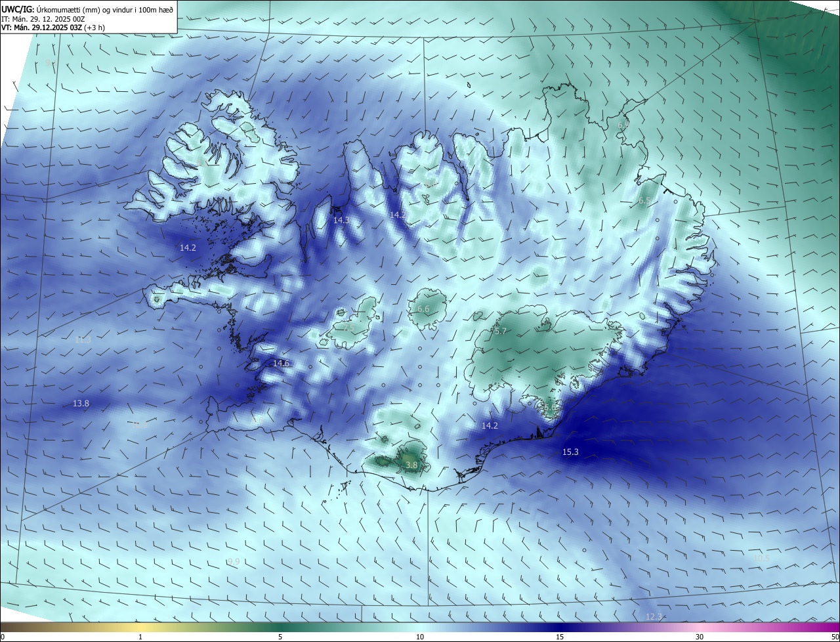The width and height of the screenshot is (840, 642).
Task: Click the 14.6 value on the map
Action: (281, 363)
